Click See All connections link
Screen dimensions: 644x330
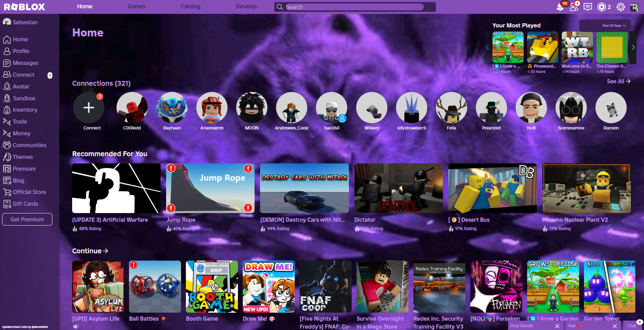pos(618,81)
